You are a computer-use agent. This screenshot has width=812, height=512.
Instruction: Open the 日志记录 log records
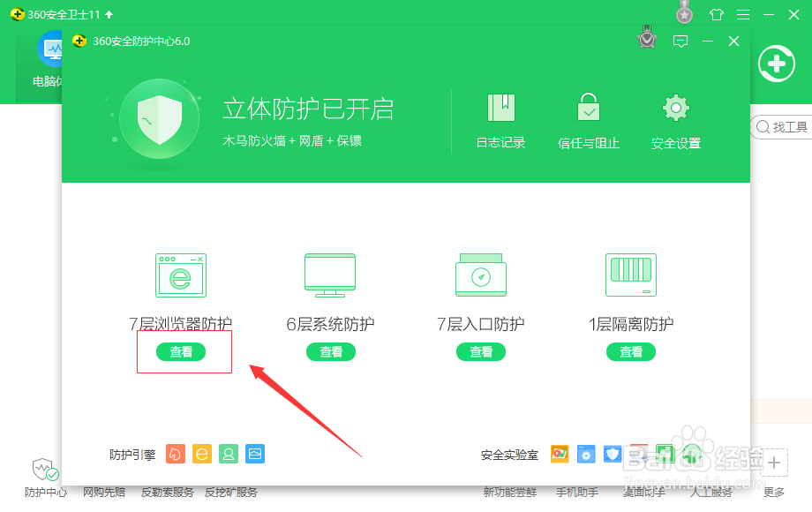tap(500, 121)
